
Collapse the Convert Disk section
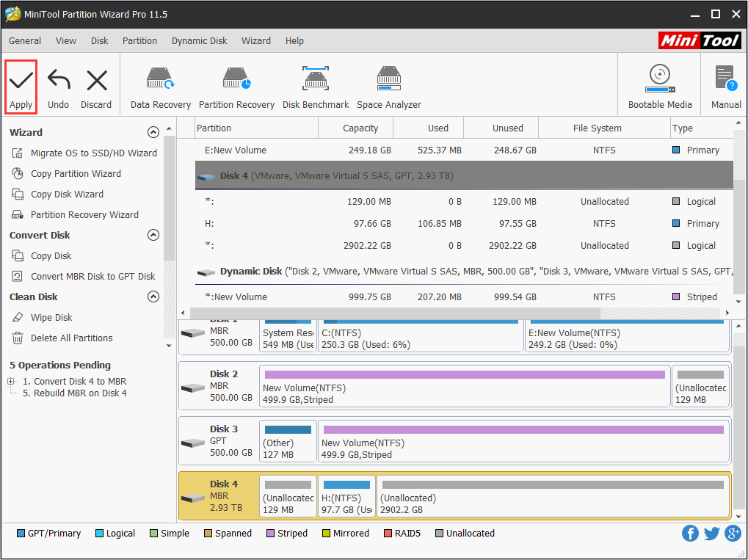pyautogui.click(x=153, y=235)
